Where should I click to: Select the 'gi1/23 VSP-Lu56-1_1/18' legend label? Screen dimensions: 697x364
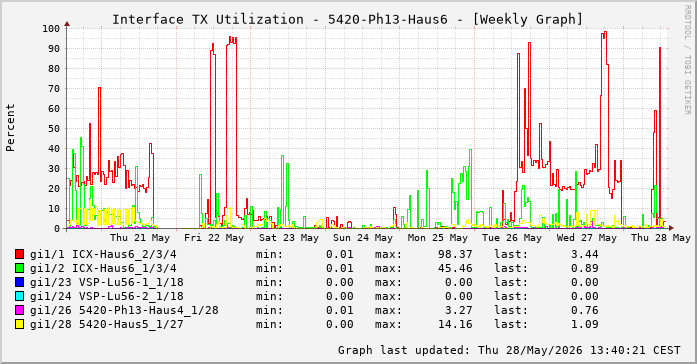[107, 283]
